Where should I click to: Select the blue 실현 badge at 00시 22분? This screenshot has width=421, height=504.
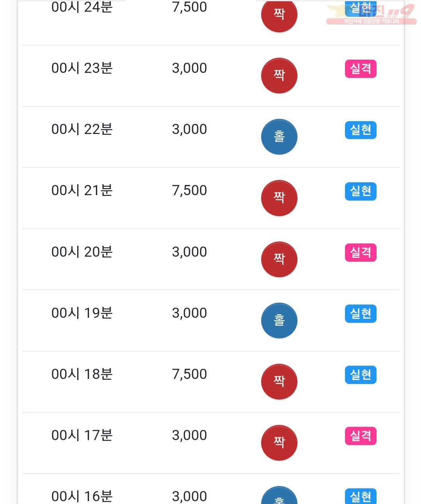pyautogui.click(x=361, y=130)
